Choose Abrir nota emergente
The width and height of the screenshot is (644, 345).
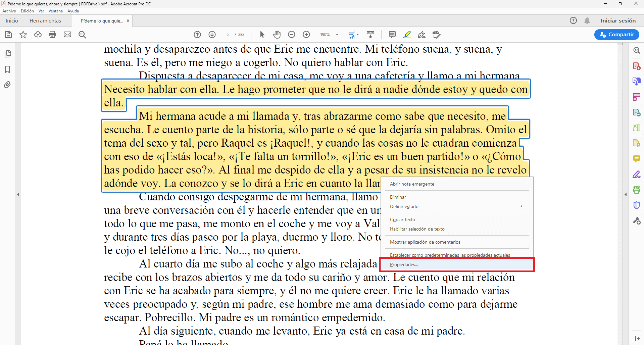[x=456, y=184]
